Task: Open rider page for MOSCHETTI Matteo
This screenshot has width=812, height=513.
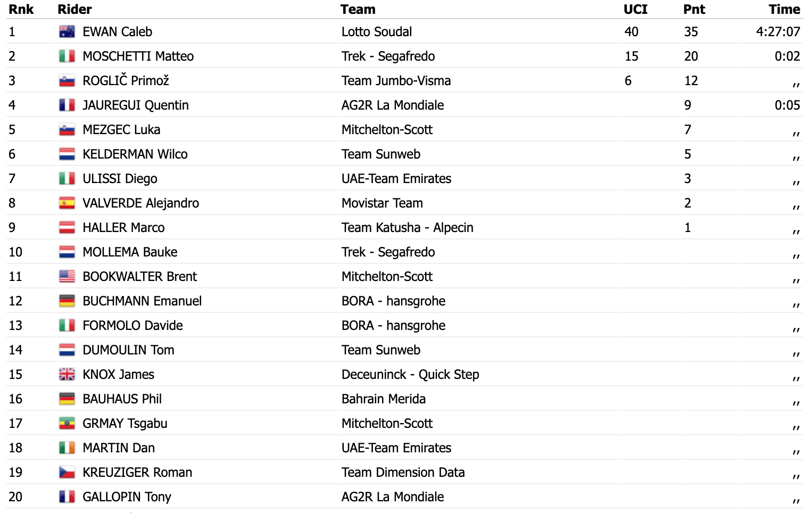Action: (x=138, y=56)
